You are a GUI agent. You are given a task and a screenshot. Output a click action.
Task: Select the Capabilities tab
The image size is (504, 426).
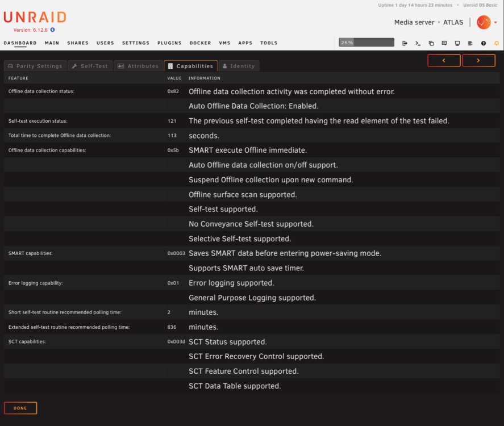(x=191, y=66)
